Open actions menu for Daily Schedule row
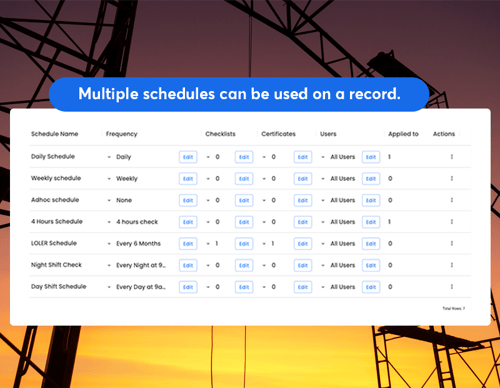 (452, 157)
